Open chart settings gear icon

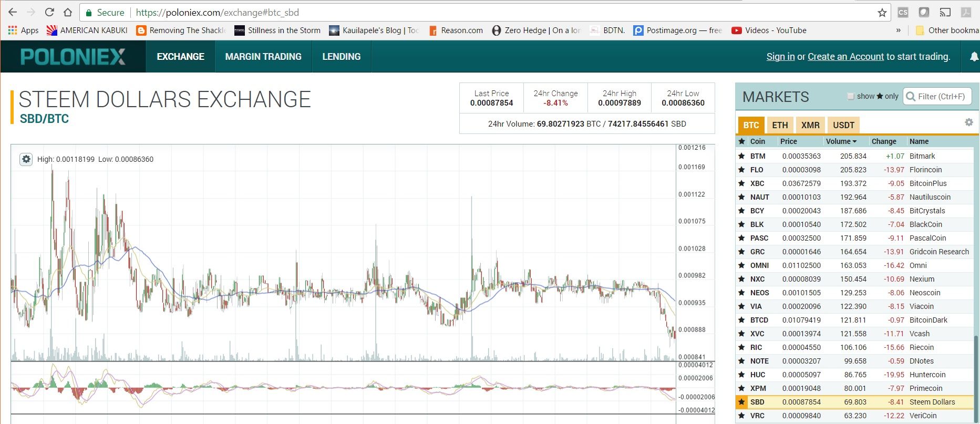(26, 159)
